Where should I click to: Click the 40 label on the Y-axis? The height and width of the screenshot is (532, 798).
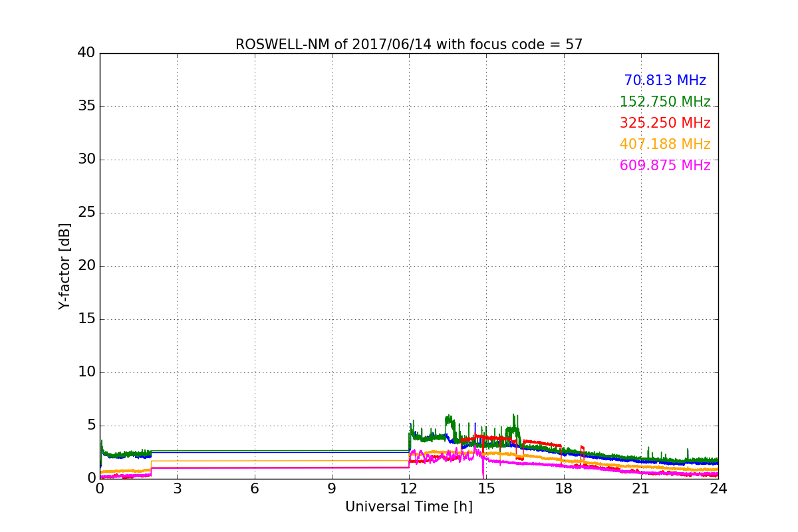pyautogui.click(x=86, y=53)
